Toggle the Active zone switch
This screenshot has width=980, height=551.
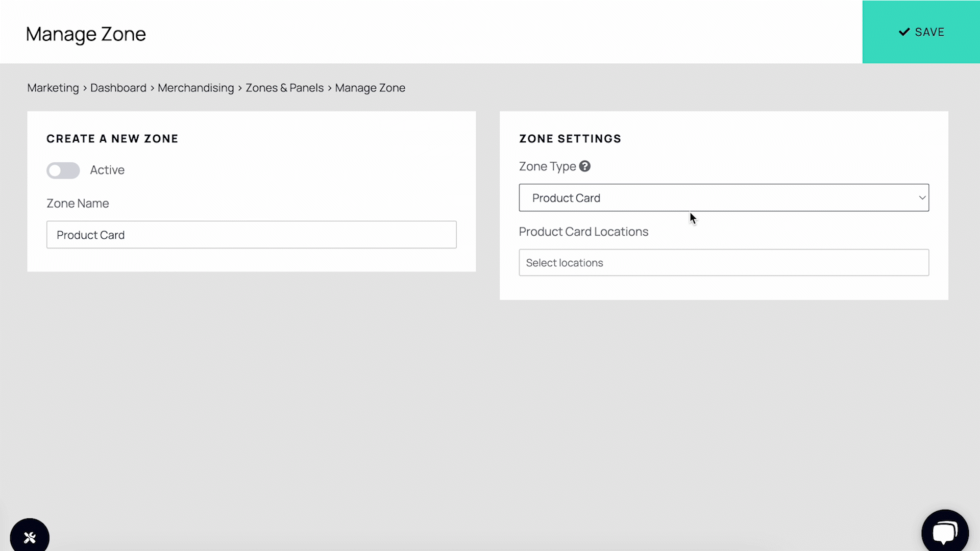click(x=63, y=170)
